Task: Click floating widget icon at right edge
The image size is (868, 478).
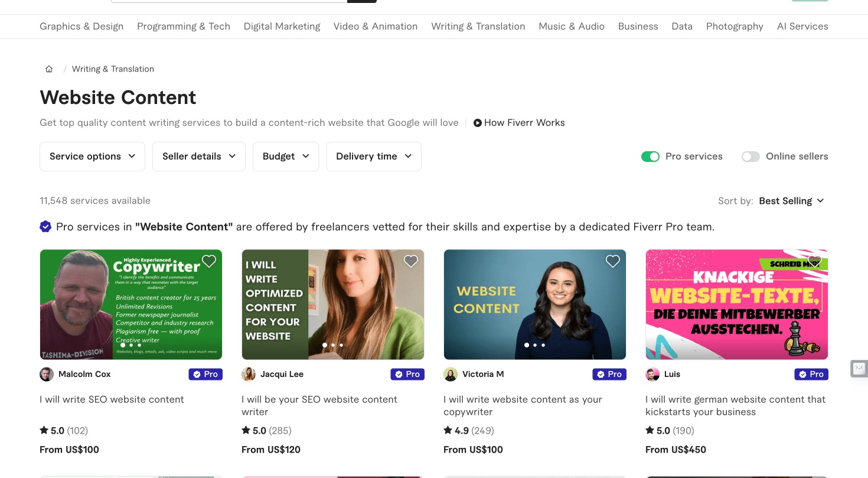Action: 859,368
